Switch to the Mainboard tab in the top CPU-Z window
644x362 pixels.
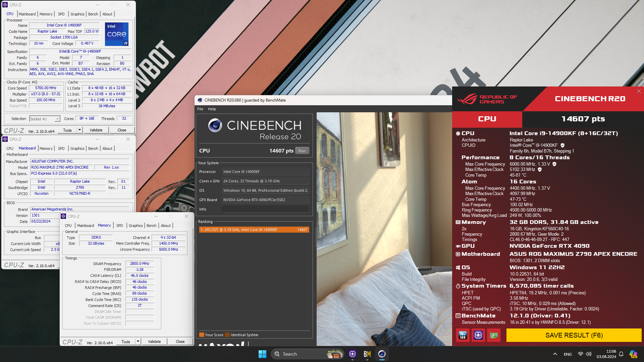pos(27,14)
